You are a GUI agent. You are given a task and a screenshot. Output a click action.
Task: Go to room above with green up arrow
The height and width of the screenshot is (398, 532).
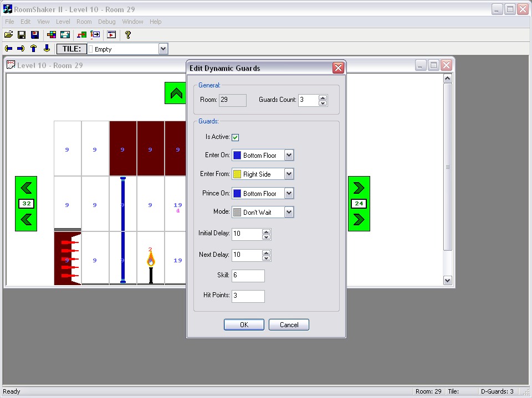coord(176,93)
